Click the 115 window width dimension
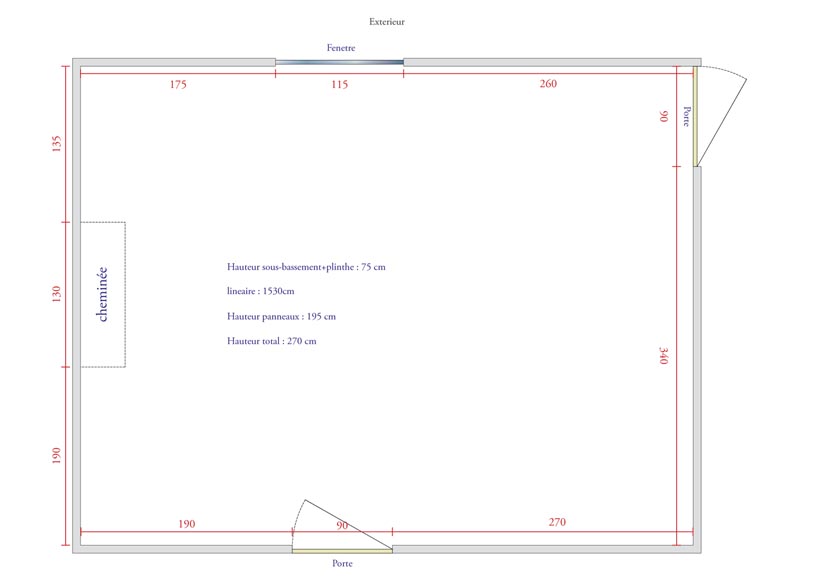 point(339,85)
